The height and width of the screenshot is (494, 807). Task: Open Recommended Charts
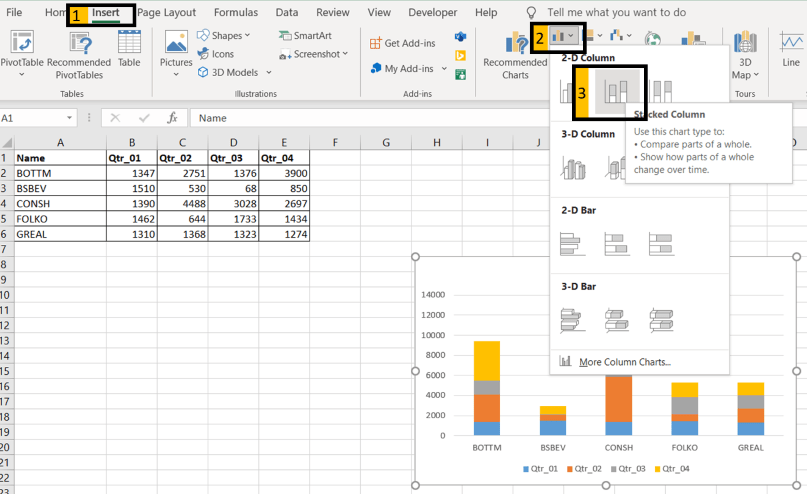pyautogui.click(x=515, y=55)
